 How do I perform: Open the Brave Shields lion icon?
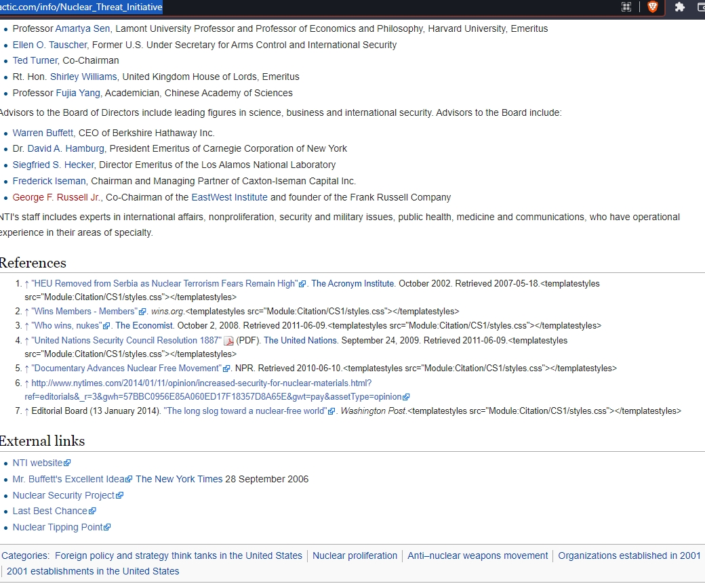(x=652, y=7)
